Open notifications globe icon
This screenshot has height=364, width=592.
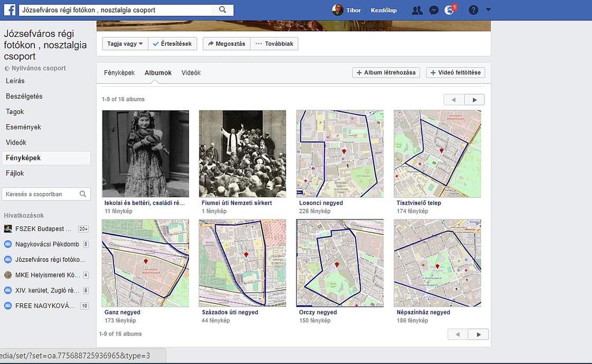[x=449, y=10]
